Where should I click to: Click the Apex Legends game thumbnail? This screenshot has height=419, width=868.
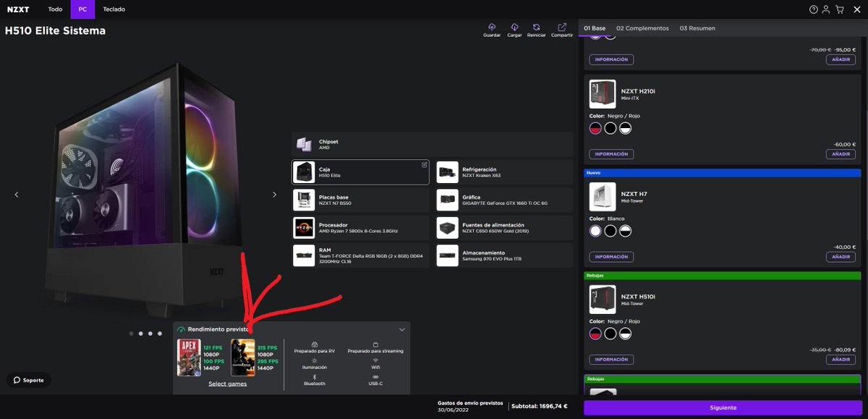click(x=189, y=357)
